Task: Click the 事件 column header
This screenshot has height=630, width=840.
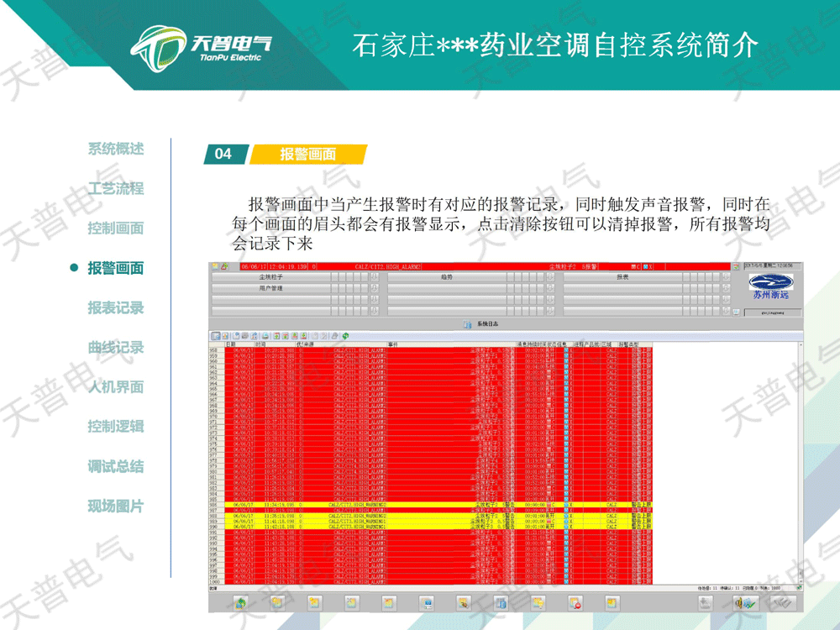Action: (451, 344)
